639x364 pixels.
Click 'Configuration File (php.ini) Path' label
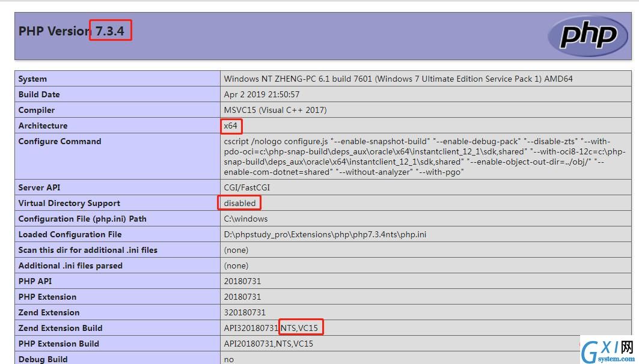point(82,219)
